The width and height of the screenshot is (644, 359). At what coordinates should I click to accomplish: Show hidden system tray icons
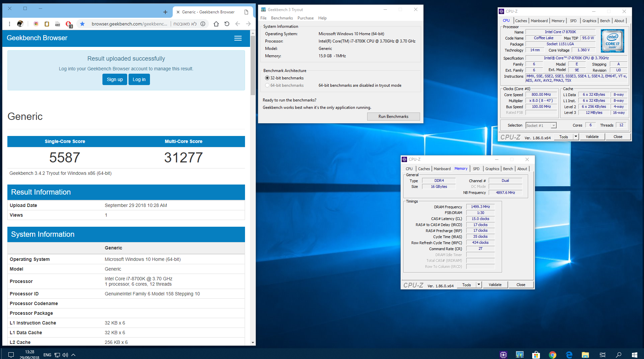(73, 355)
